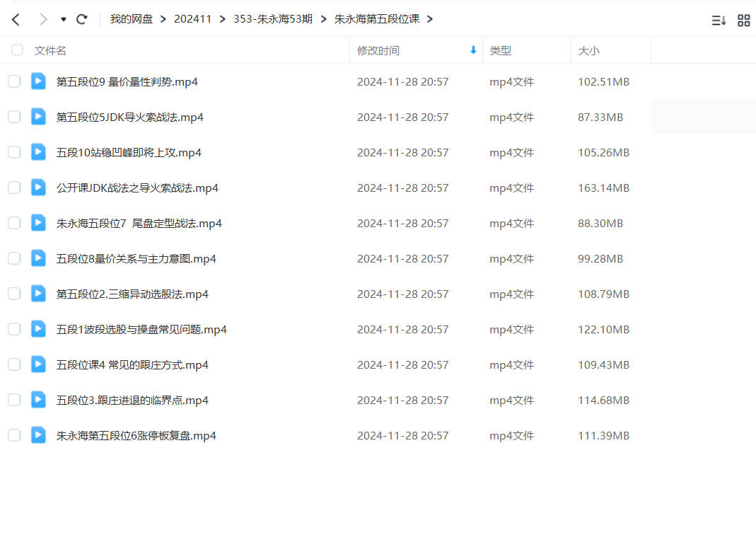This screenshot has width=756, height=535.
Task: Click the 163.14MB size value
Action: coord(604,188)
